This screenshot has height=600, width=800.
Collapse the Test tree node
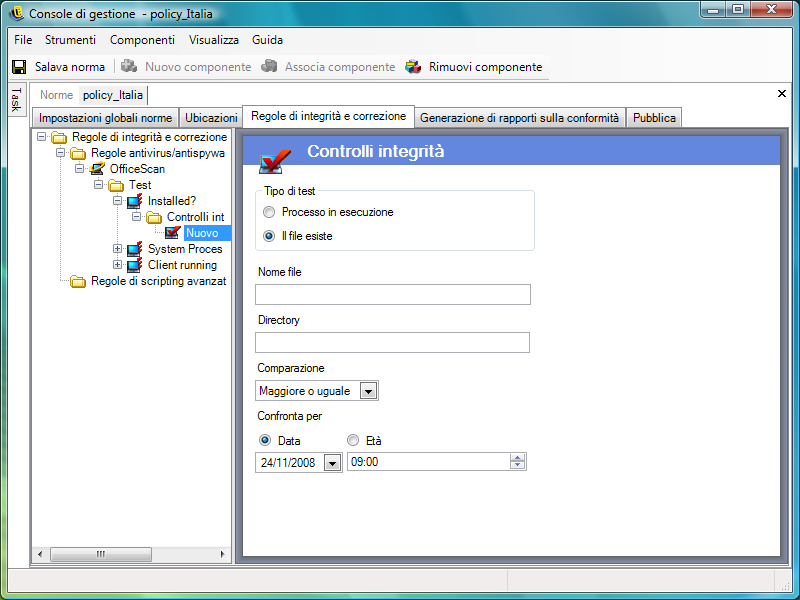[x=98, y=184]
